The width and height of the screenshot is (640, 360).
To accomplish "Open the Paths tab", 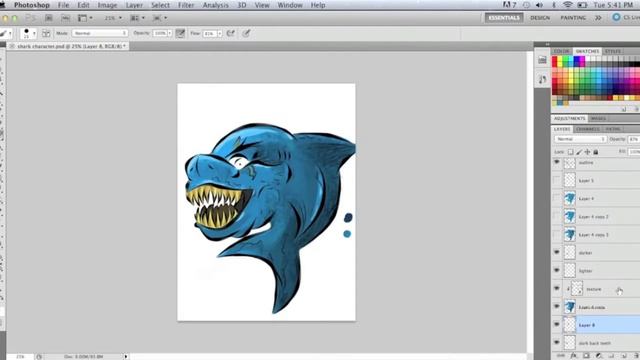I will click(613, 129).
